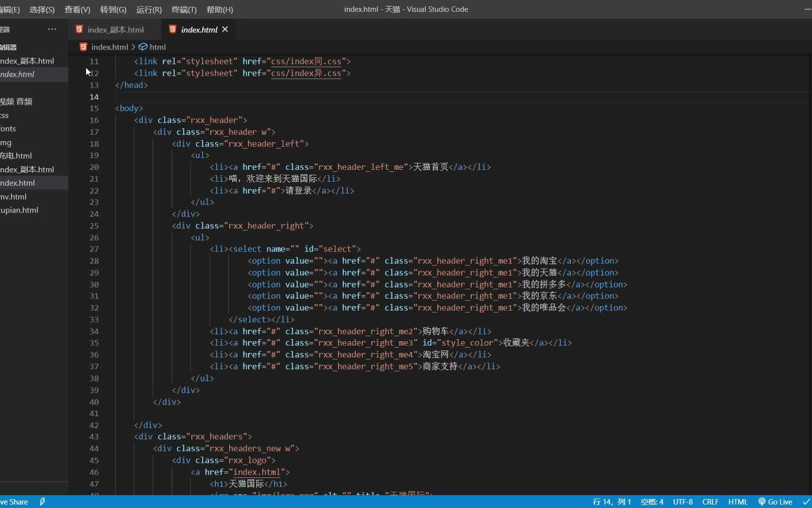Open the 帮助(H) menu
This screenshot has width=812, height=508.
coord(220,9)
